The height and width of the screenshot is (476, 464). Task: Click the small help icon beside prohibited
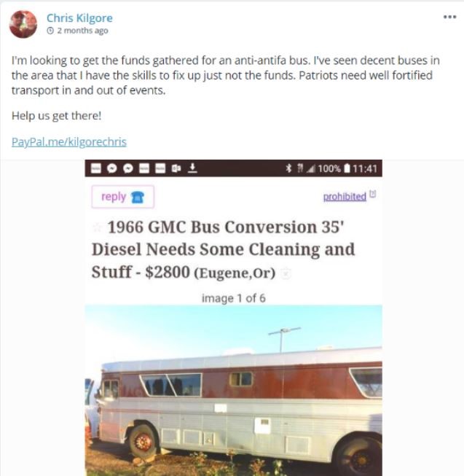373,194
